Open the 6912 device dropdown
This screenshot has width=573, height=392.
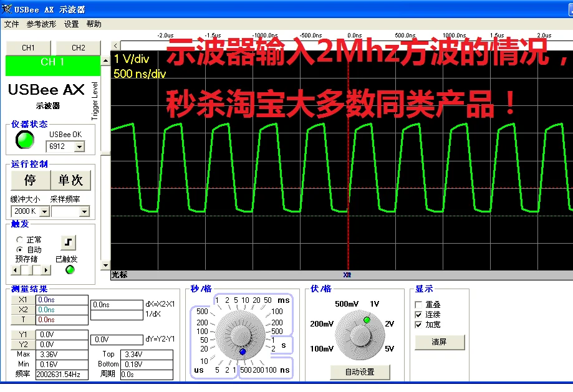(79, 146)
